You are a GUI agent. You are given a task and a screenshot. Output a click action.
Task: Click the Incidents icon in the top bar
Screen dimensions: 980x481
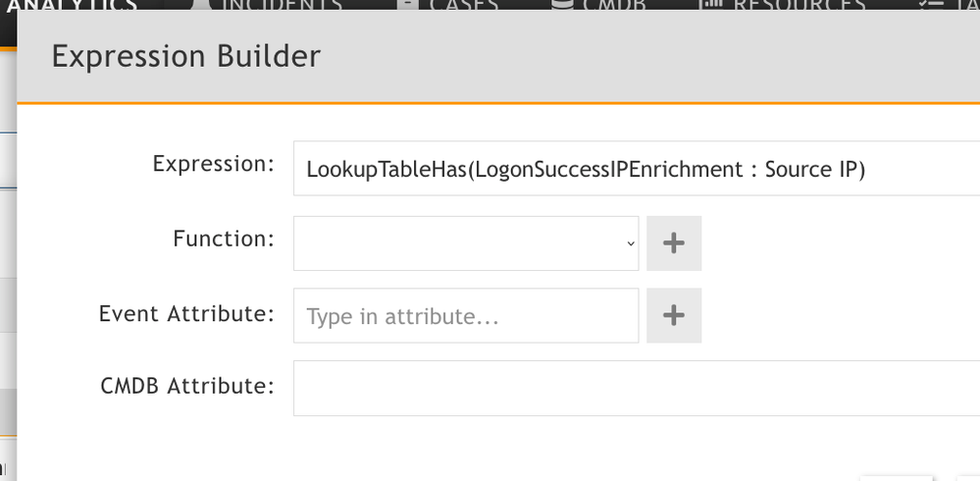[200, 4]
